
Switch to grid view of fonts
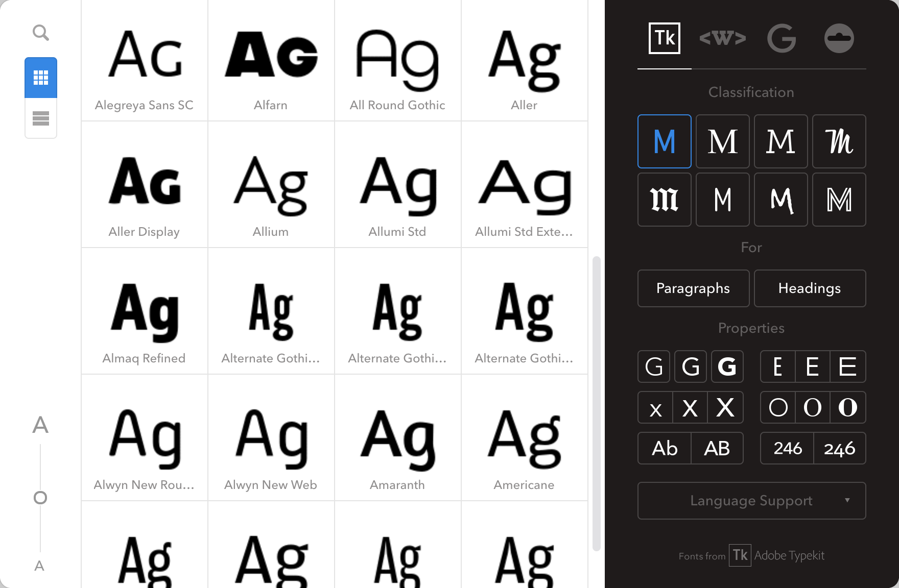pos(40,78)
